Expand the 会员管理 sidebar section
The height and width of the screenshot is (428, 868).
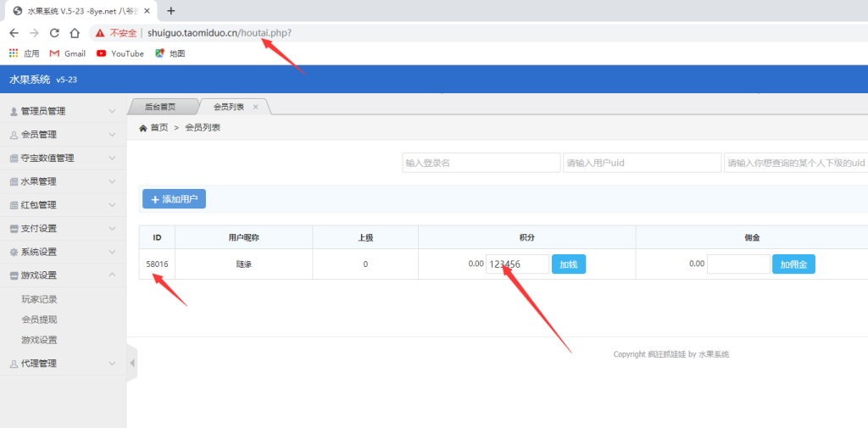(63, 135)
